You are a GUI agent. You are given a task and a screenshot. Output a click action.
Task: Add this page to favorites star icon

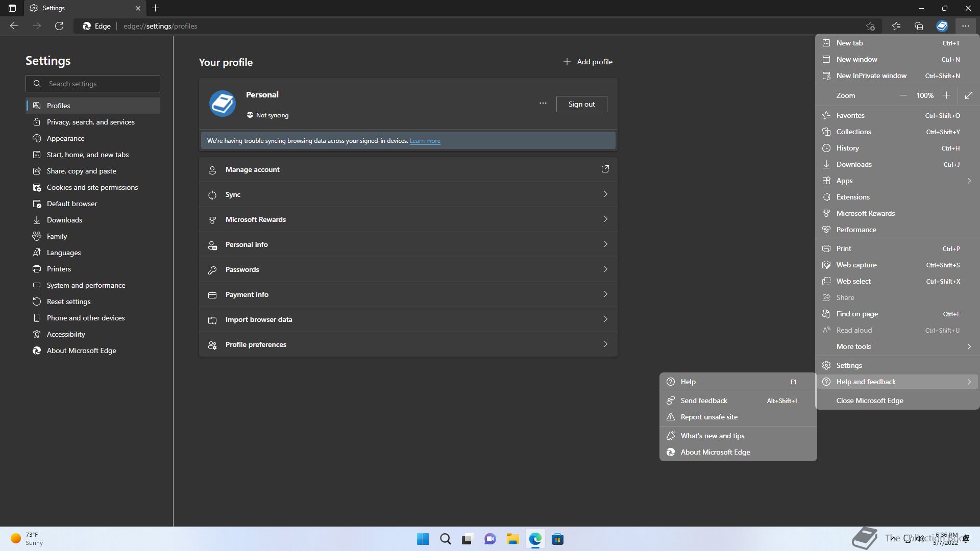pyautogui.click(x=870, y=26)
